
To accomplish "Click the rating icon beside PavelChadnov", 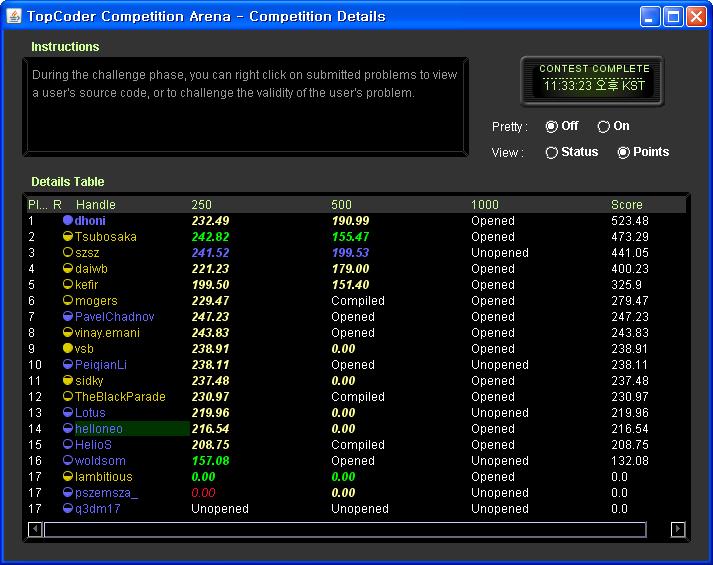I will click(x=68, y=316).
